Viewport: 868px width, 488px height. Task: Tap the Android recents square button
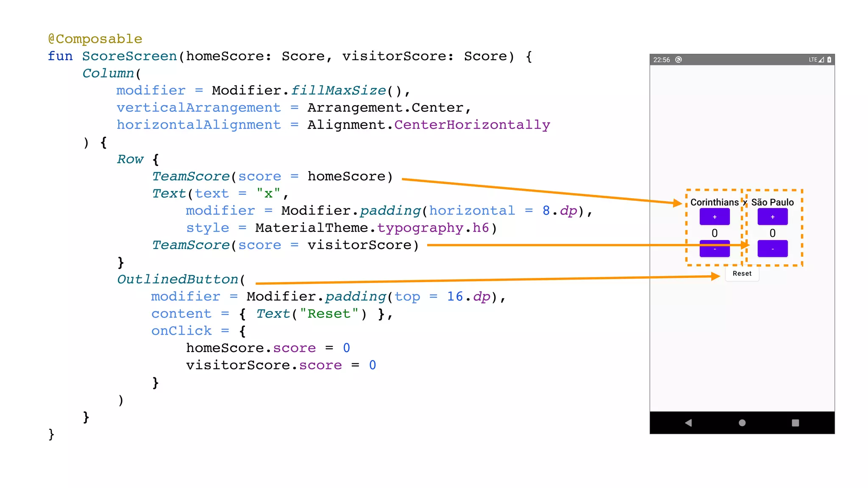(x=795, y=423)
